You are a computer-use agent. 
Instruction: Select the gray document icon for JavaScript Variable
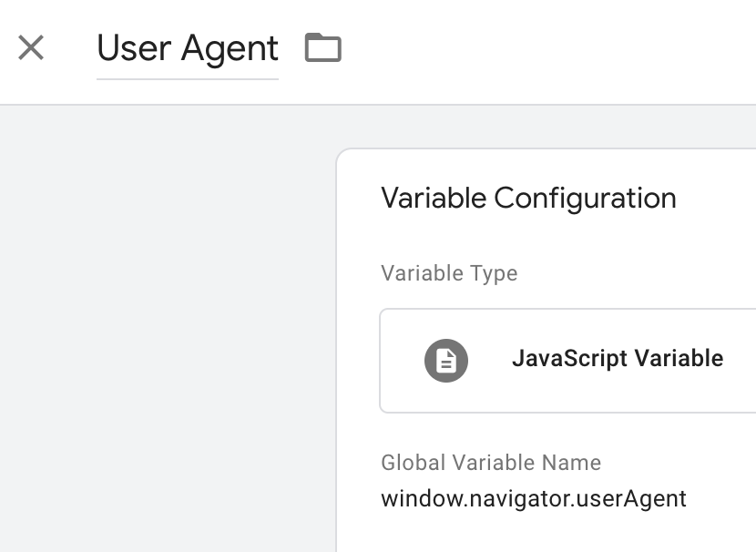click(x=446, y=361)
